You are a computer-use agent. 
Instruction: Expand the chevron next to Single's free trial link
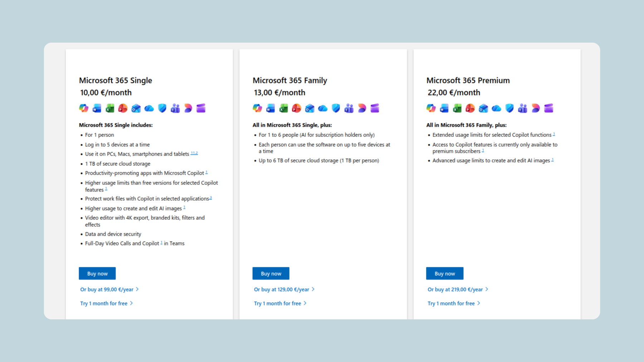(132, 303)
